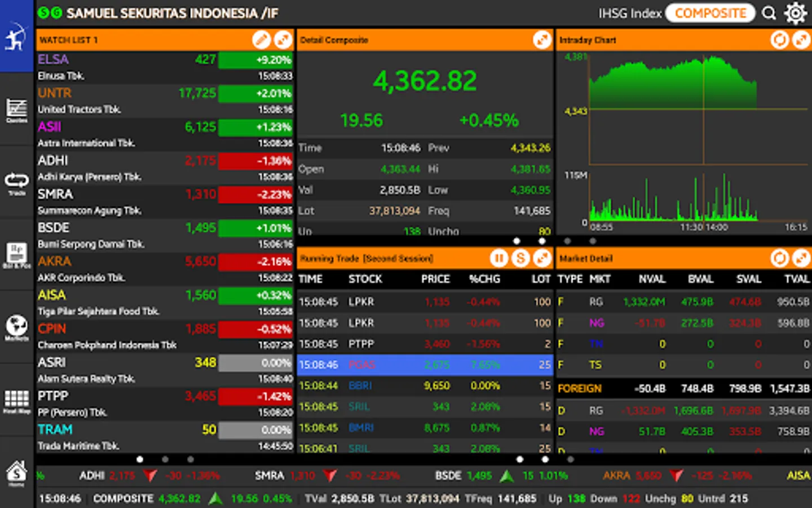Select the BBRI running trade row
Image resolution: width=812 pixels, height=508 pixels.
pos(425,386)
